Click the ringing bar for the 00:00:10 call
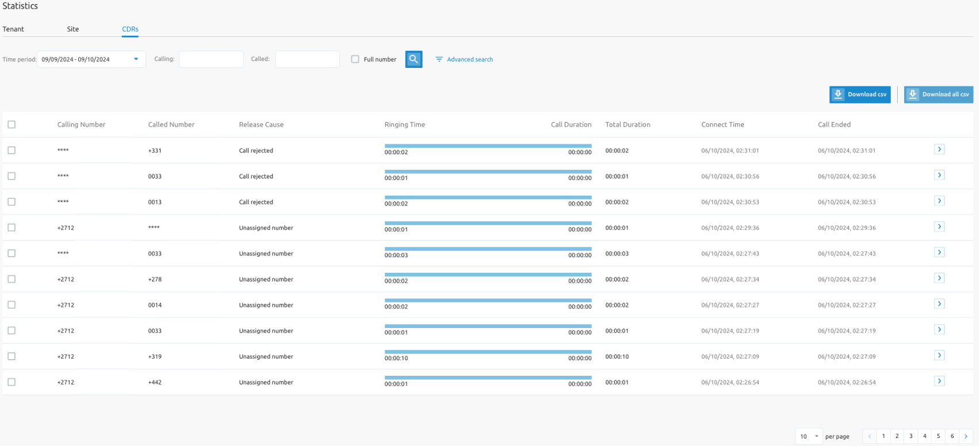Viewport: 980px width, 446px height. click(x=488, y=352)
